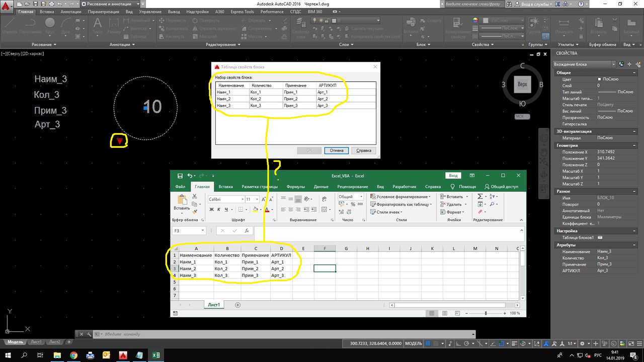The width and height of the screenshot is (644, 362).
Task: Click the ViewCube top face "Верх"
Action: click(522, 84)
